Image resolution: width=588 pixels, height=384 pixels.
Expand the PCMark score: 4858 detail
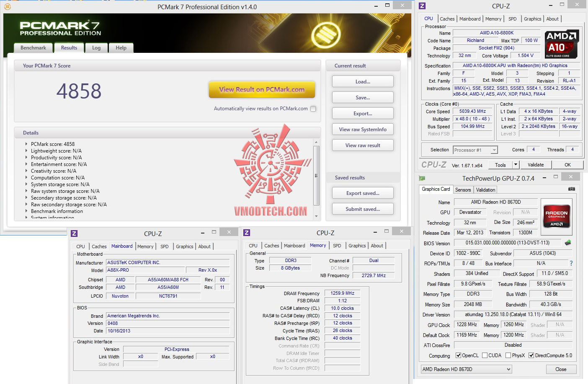(26, 144)
